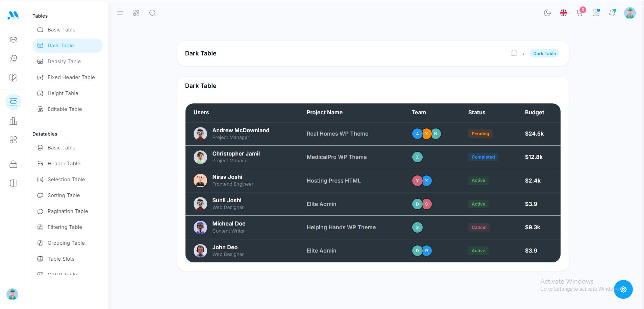
Task: Click the hamburger menu icon in the header
Action: pos(120,13)
